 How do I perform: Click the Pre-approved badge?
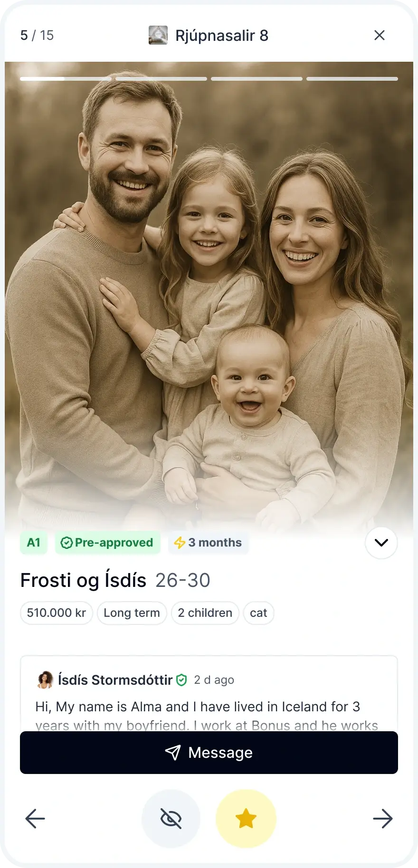click(x=107, y=543)
